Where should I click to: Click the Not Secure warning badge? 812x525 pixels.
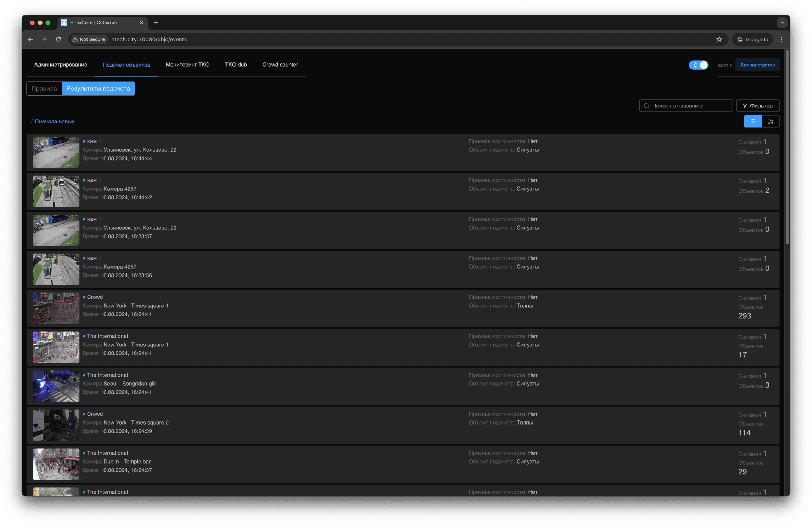(x=89, y=39)
